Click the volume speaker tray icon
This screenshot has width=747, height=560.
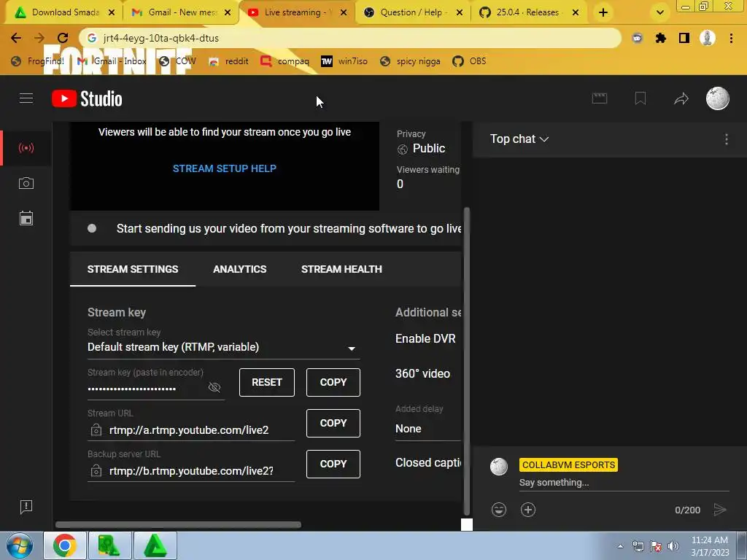(673, 546)
